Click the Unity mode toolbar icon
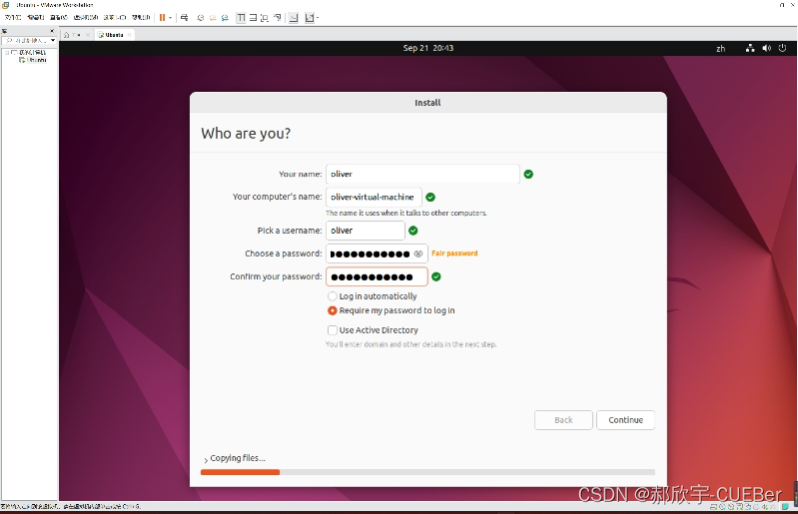 pyautogui.click(x=277, y=18)
